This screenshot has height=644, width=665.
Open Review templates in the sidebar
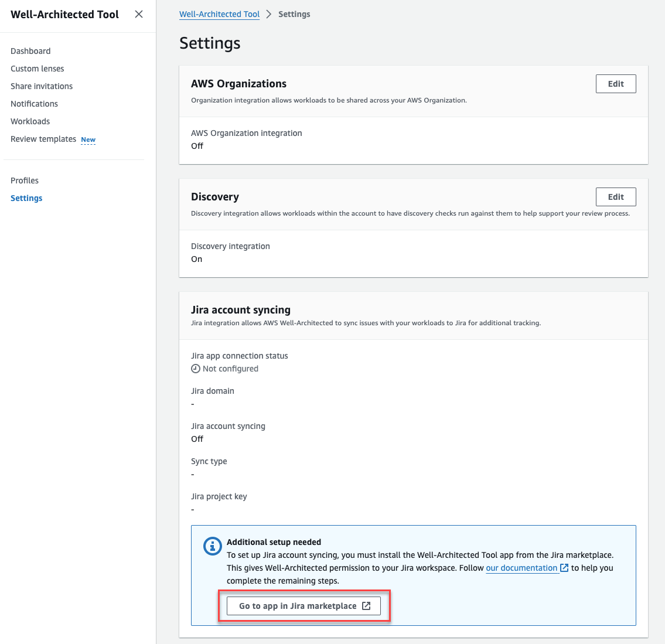[43, 139]
